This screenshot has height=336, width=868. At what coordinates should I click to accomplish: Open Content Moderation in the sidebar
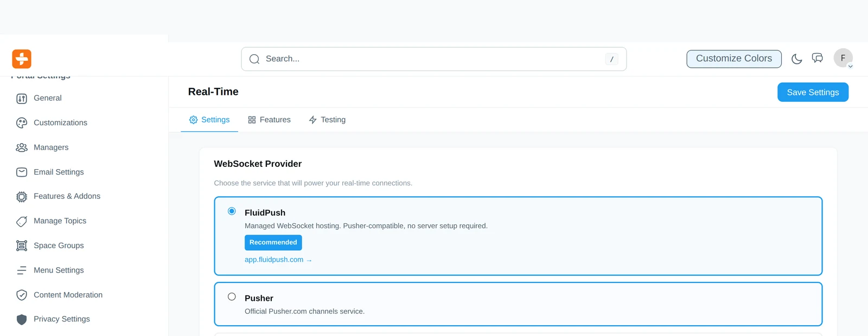tap(68, 295)
